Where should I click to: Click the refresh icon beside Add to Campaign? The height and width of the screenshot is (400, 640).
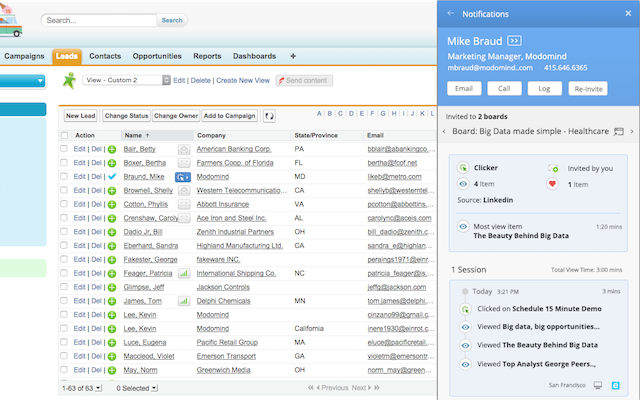pyautogui.click(x=269, y=116)
